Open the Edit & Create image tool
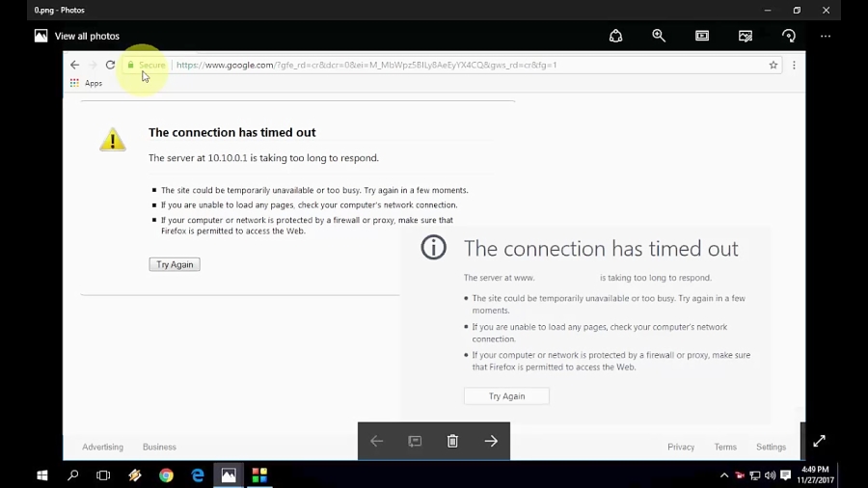868x488 pixels. (x=746, y=36)
